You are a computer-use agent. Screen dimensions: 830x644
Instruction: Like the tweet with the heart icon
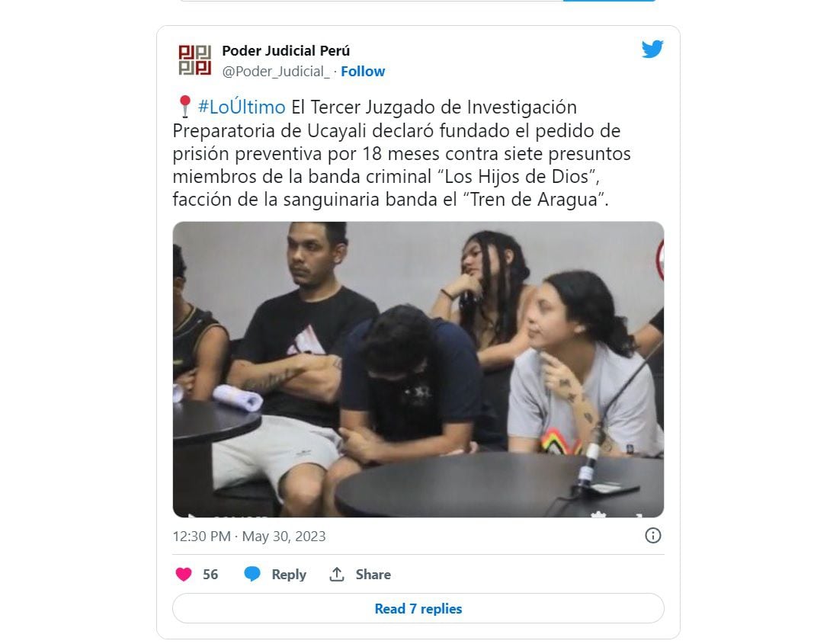point(184,574)
